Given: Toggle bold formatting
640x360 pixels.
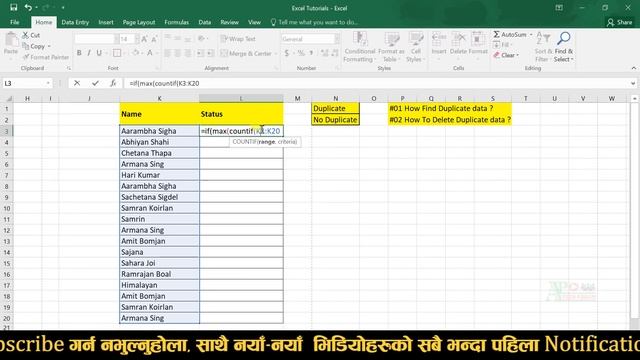Looking at the screenshot, I should [x=79, y=53].
